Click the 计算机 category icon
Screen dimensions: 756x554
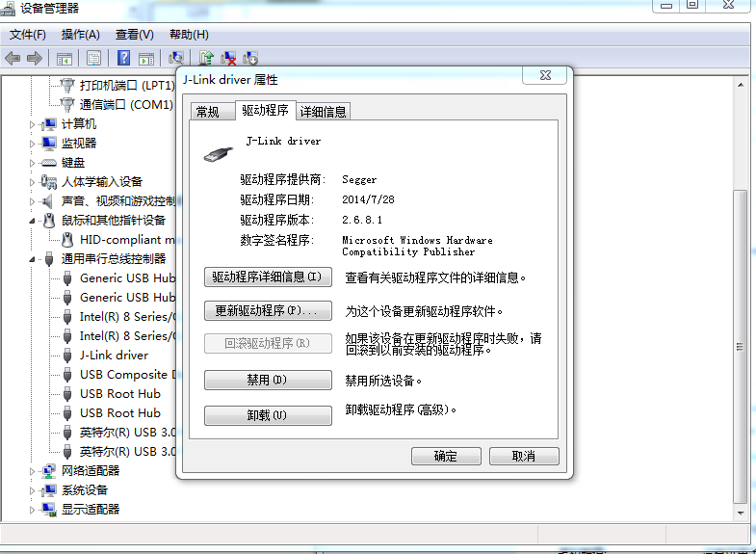(49, 124)
